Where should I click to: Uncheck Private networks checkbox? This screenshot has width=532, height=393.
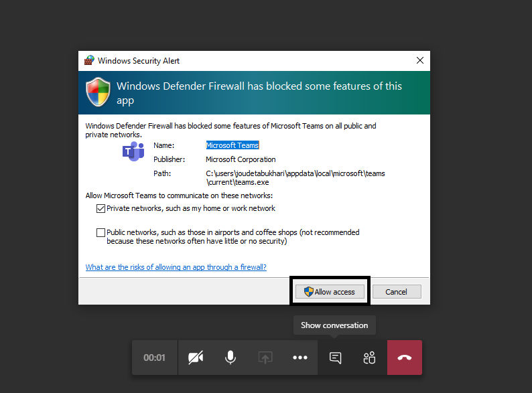click(x=101, y=208)
